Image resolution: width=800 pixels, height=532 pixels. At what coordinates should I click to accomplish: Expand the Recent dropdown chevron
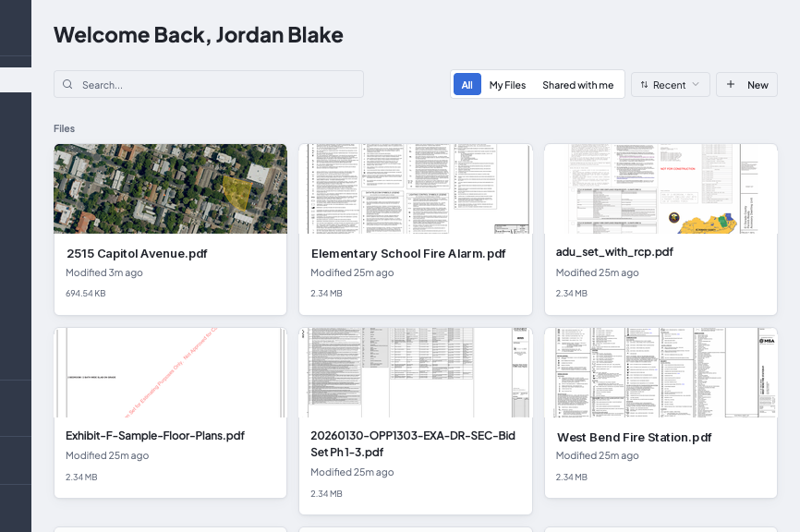pos(696,84)
